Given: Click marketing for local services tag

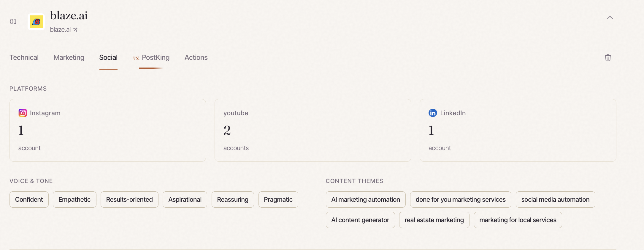Looking at the screenshot, I should [518, 220].
